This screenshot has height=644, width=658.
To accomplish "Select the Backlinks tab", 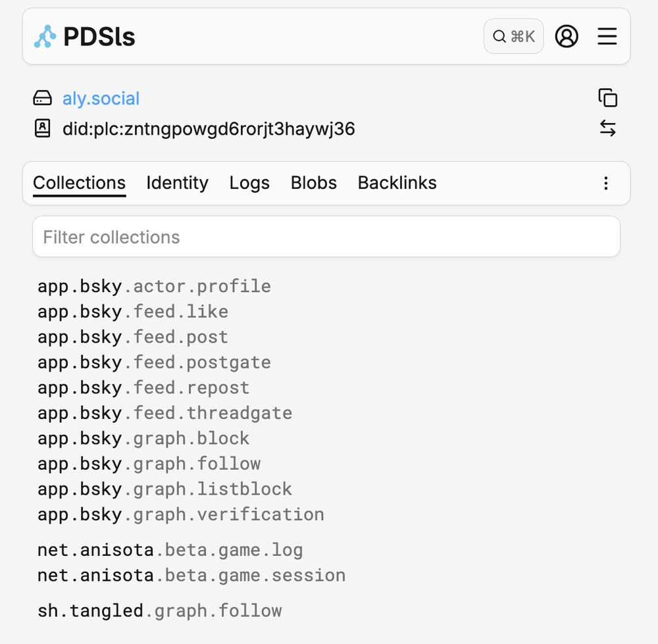I will (x=397, y=183).
